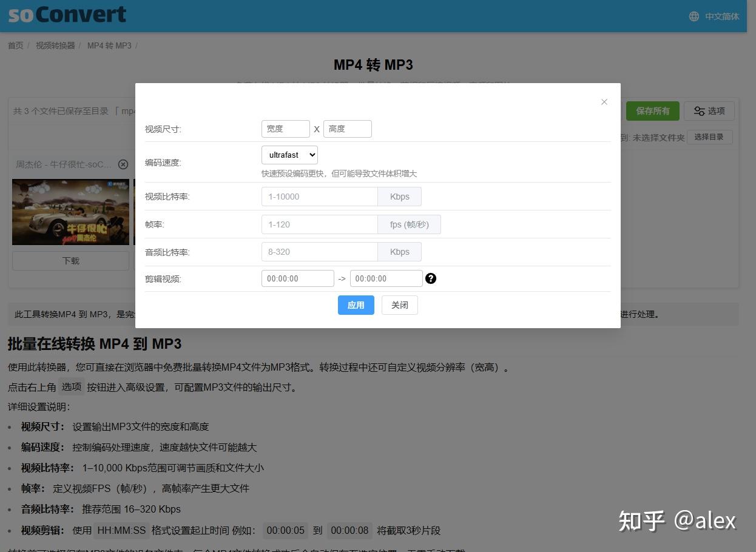
Task: Open the MP4 转 MP3 breadcrumb link
Action: (x=109, y=45)
